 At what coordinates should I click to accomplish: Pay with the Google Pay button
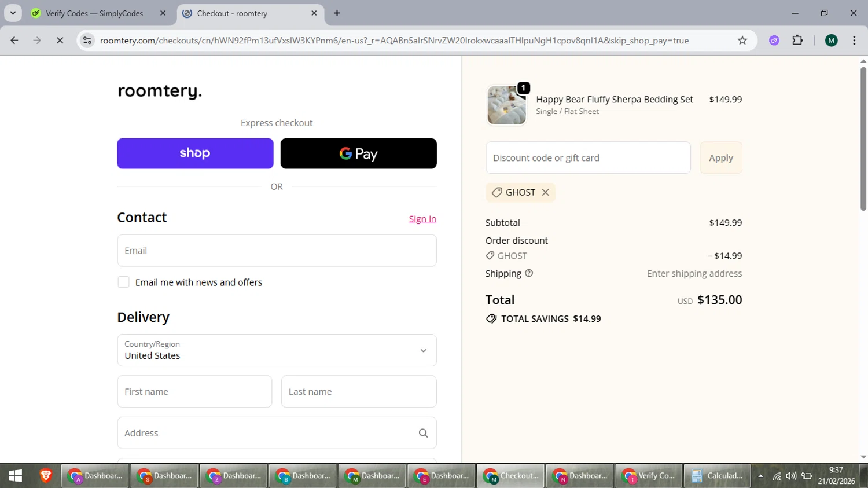click(358, 153)
